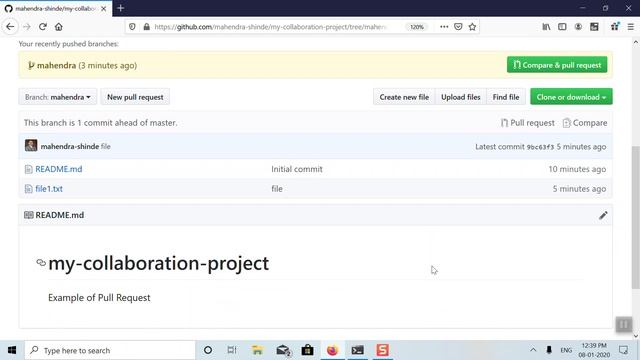Select the mahendra-shinde/my-collab browser tab
640x360 pixels.
point(56,8)
